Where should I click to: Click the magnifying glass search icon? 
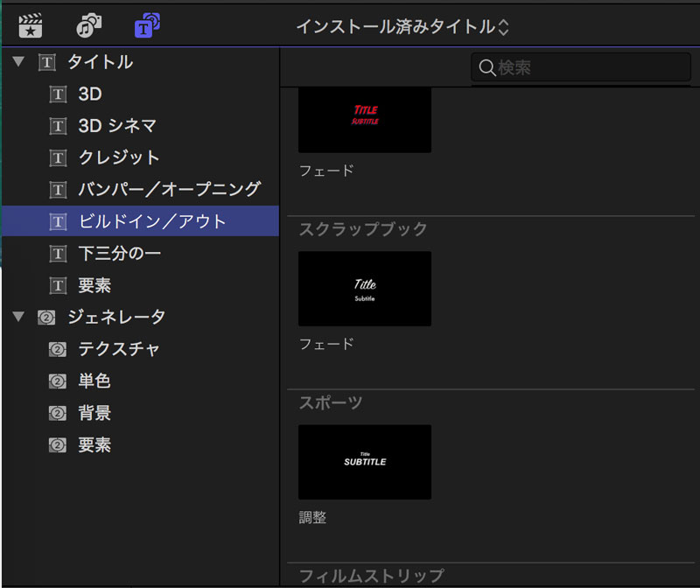pyautogui.click(x=486, y=67)
